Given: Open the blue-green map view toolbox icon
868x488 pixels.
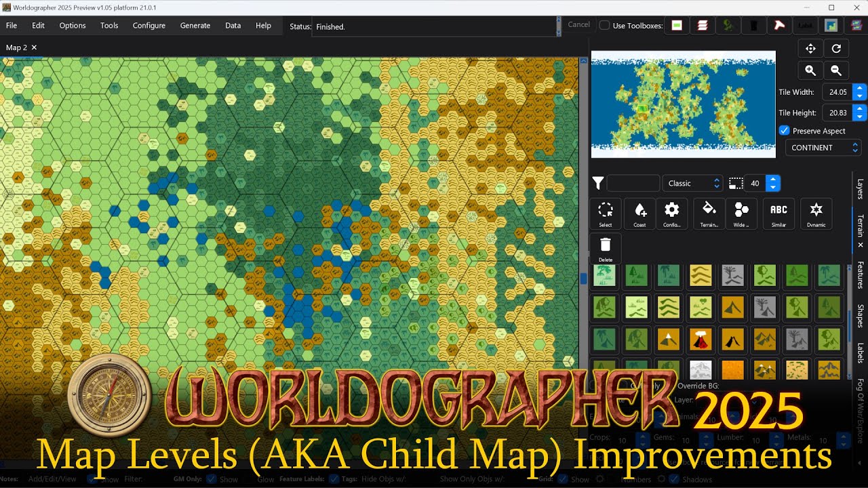Looking at the screenshot, I should [831, 26].
